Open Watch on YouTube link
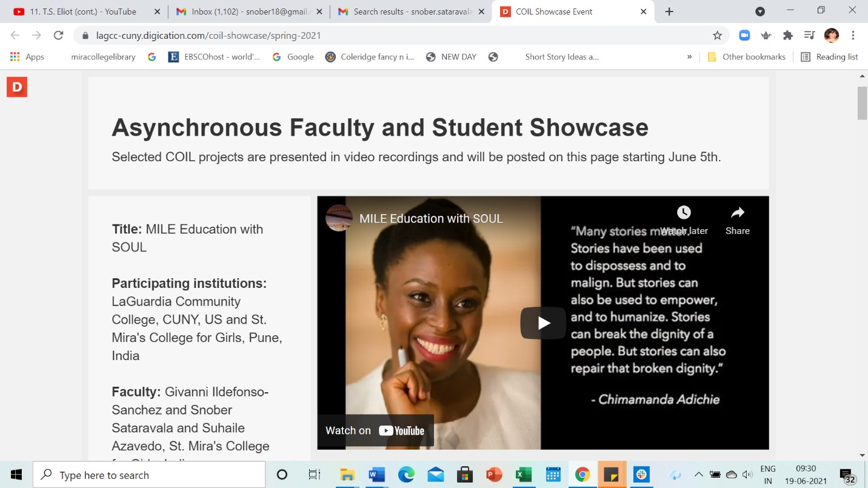The height and width of the screenshot is (488, 868). coord(375,430)
